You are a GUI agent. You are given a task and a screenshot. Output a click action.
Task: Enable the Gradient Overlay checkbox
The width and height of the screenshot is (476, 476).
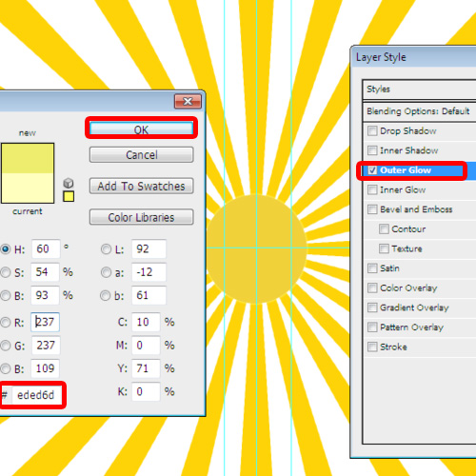[372, 307]
